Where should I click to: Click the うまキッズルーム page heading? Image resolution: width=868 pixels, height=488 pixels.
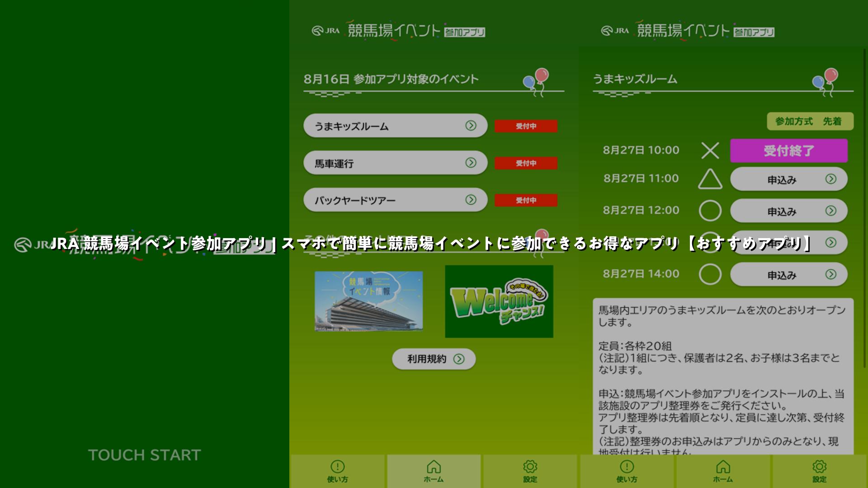tap(635, 79)
